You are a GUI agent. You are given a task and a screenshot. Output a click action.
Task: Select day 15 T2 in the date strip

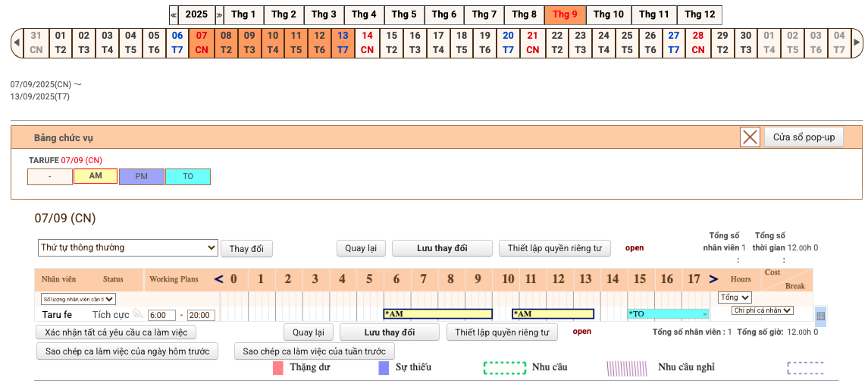391,43
